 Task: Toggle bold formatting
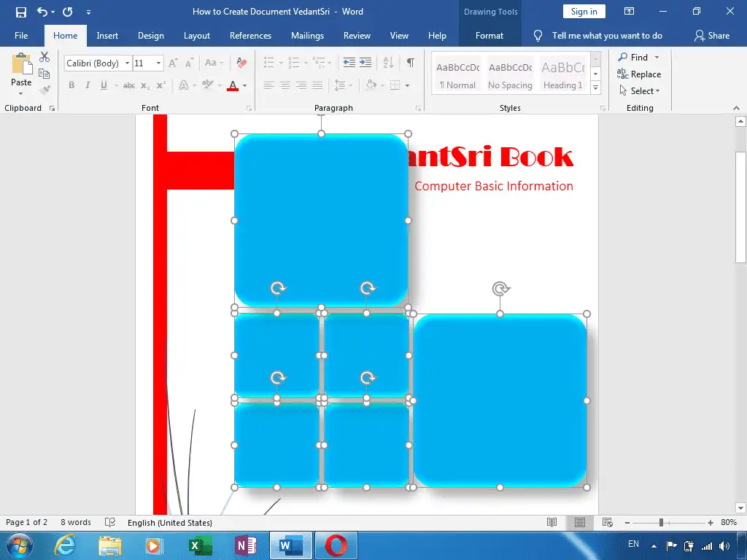71,85
